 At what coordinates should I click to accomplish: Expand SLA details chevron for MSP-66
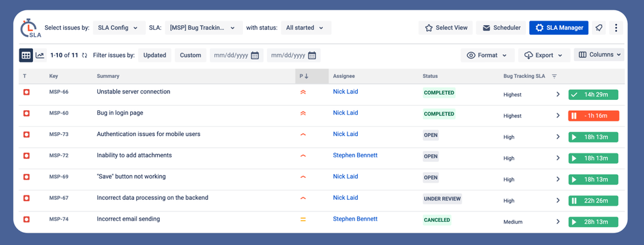(558, 94)
